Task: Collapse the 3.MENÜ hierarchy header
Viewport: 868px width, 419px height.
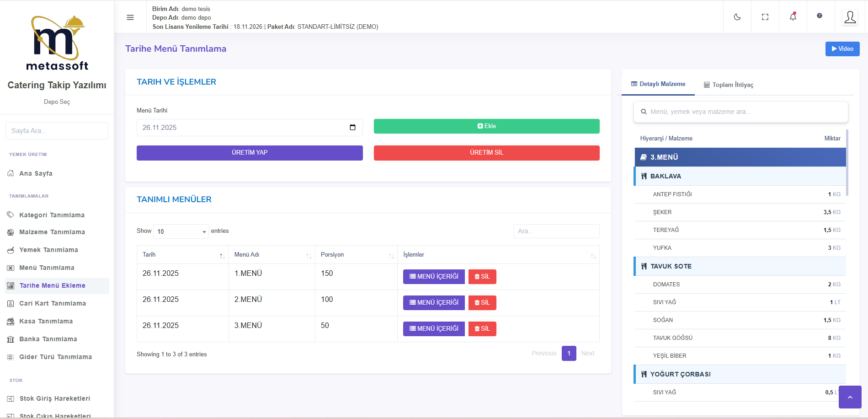Action: tap(740, 157)
